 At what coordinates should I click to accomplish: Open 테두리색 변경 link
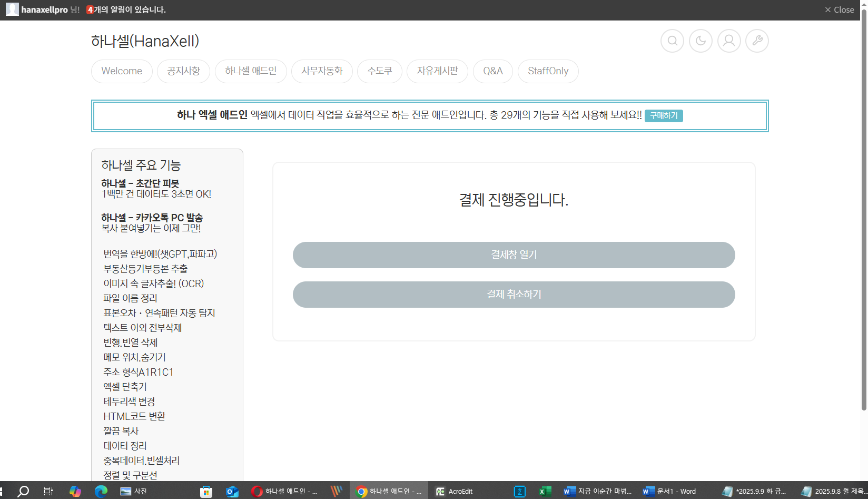pos(129,402)
